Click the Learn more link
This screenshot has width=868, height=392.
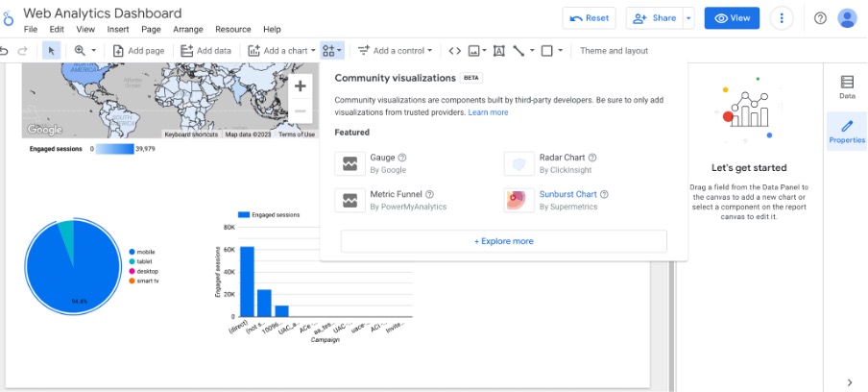[488, 112]
